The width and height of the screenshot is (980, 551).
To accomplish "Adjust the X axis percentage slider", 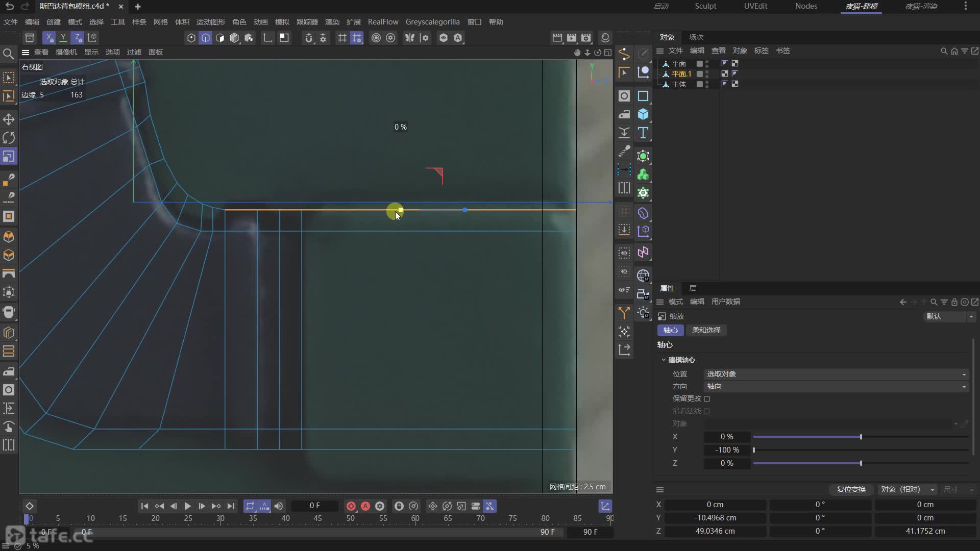I will (x=861, y=437).
